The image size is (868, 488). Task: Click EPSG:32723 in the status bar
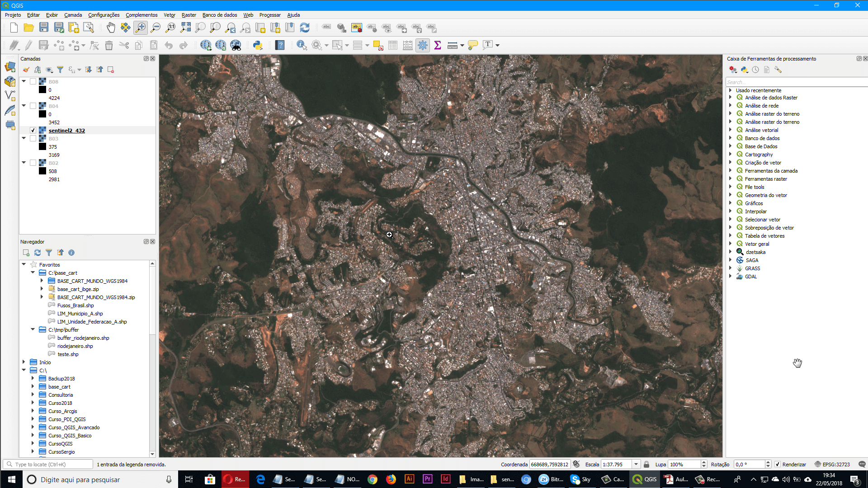[x=837, y=464]
